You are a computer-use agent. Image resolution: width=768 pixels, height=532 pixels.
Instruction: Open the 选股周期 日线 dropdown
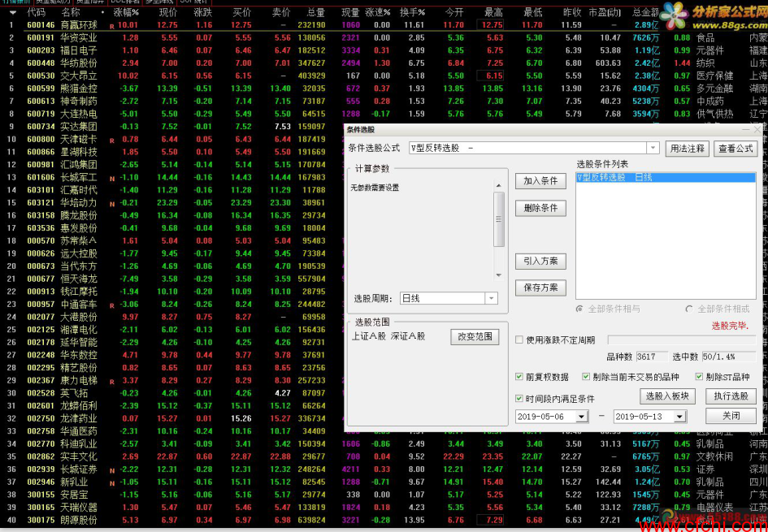point(491,298)
